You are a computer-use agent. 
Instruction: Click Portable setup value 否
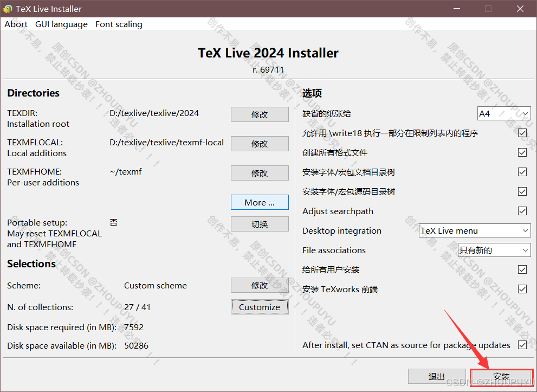[114, 223]
